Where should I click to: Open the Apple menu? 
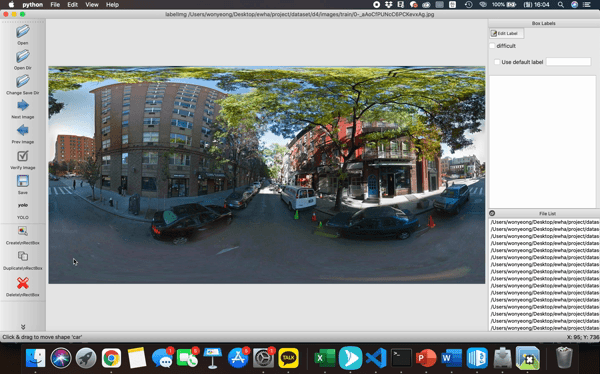tap(11, 5)
